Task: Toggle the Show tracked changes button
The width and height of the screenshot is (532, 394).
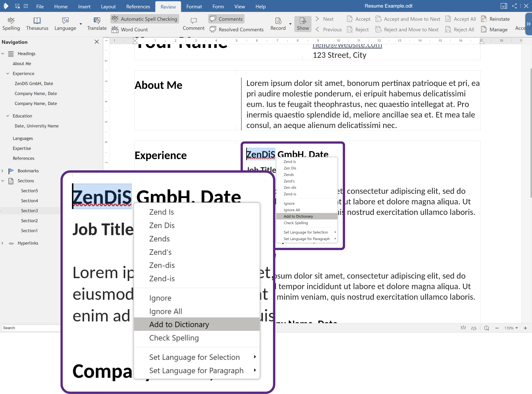Action: click(x=302, y=24)
